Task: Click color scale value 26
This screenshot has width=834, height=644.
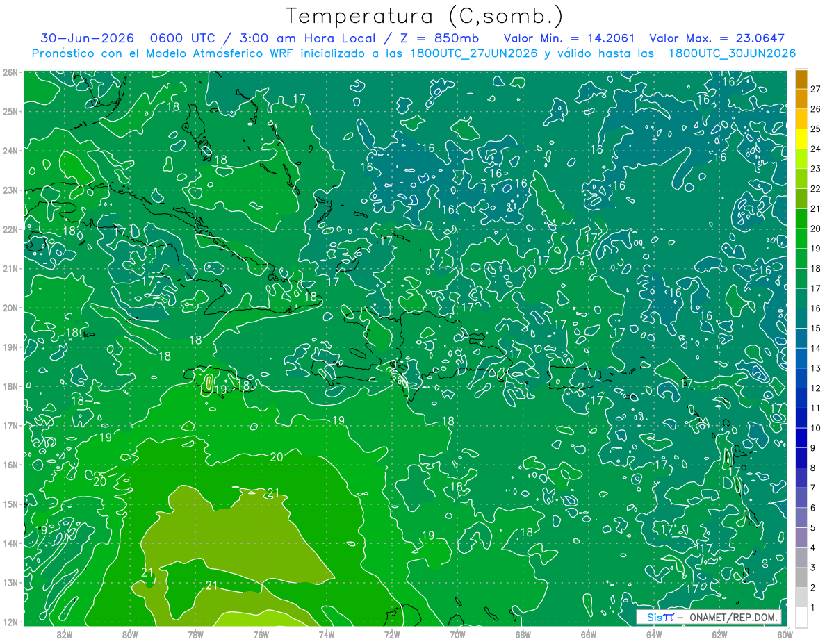Action: pyautogui.click(x=816, y=109)
